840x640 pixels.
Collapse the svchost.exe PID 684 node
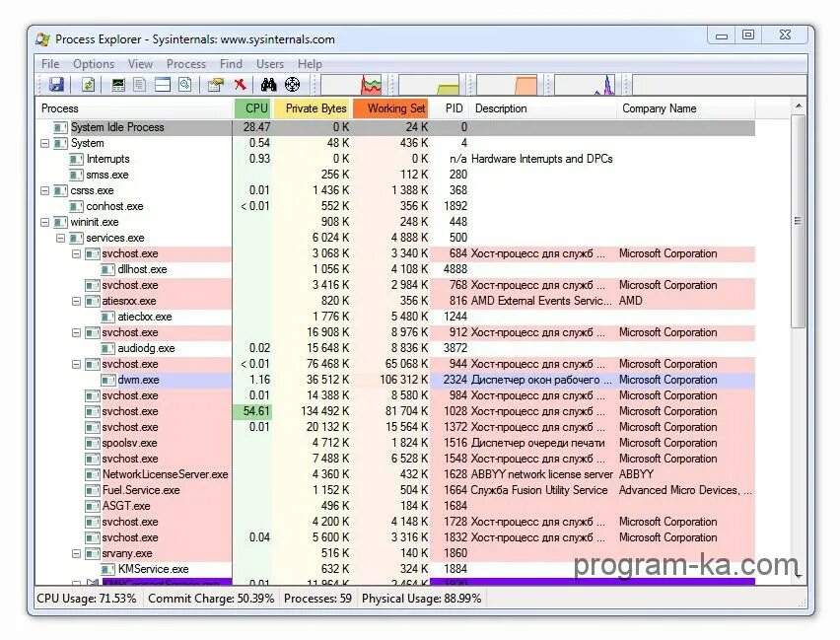[x=76, y=254]
